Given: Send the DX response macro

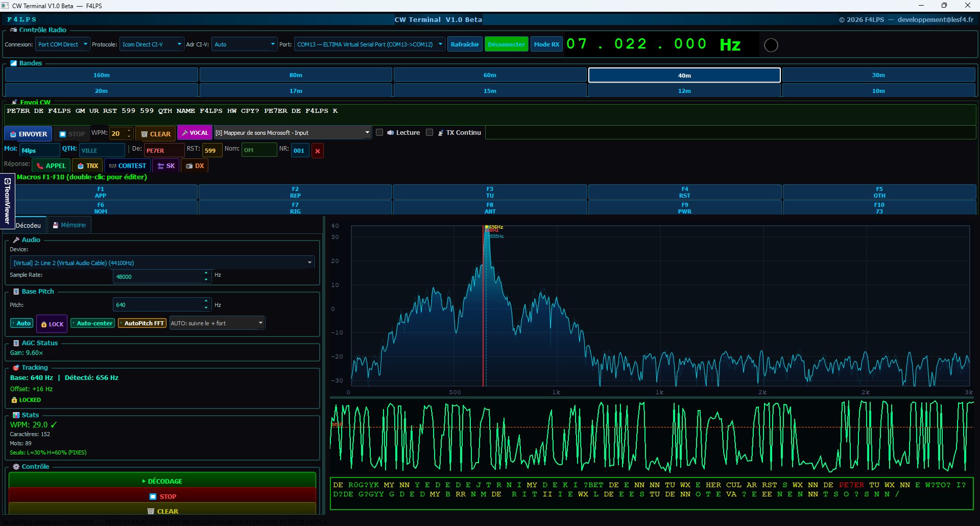Looking at the screenshot, I should pos(194,165).
